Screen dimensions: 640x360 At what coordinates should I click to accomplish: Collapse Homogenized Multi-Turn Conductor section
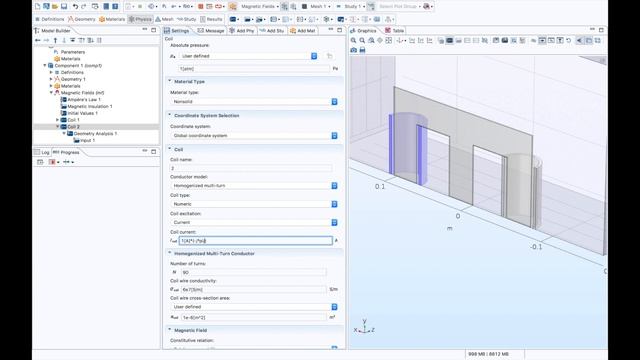(170, 253)
